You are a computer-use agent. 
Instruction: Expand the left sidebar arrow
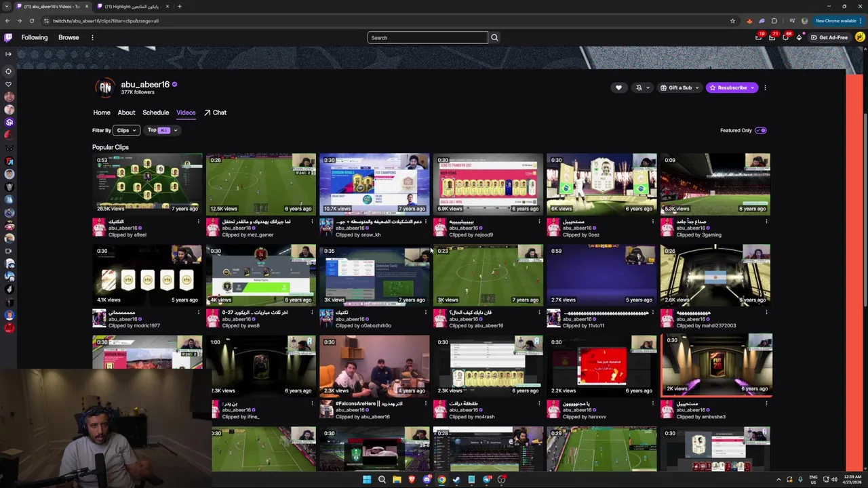[x=8, y=54]
